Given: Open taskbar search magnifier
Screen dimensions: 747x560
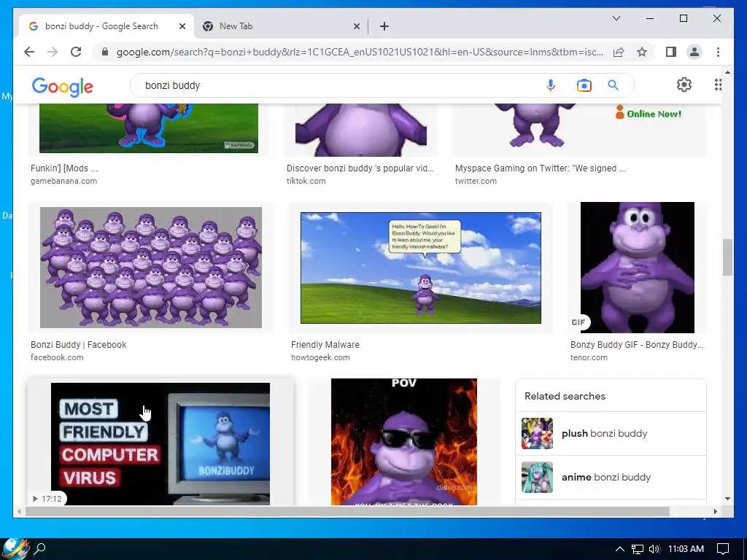Looking at the screenshot, I should (40, 548).
